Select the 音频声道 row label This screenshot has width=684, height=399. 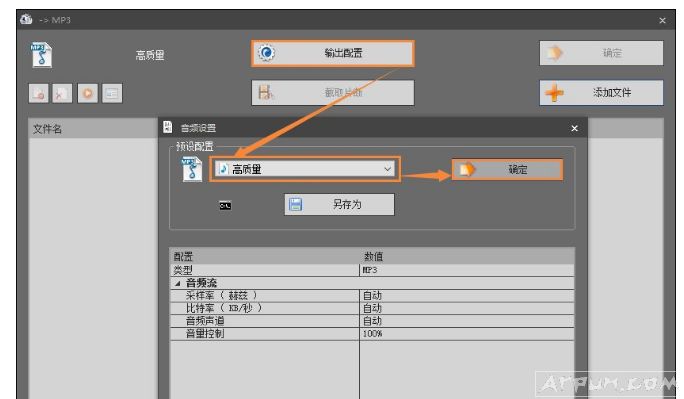[205, 321]
